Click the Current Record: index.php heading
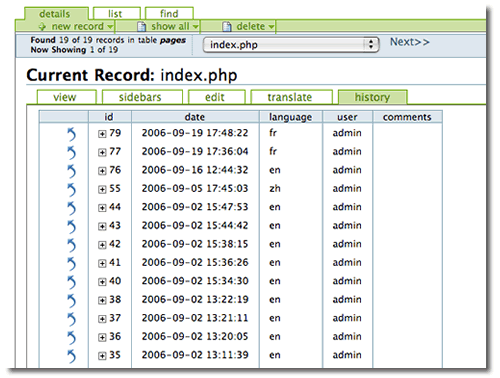500x378 pixels. pyautogui.click(x=132, y=75)
